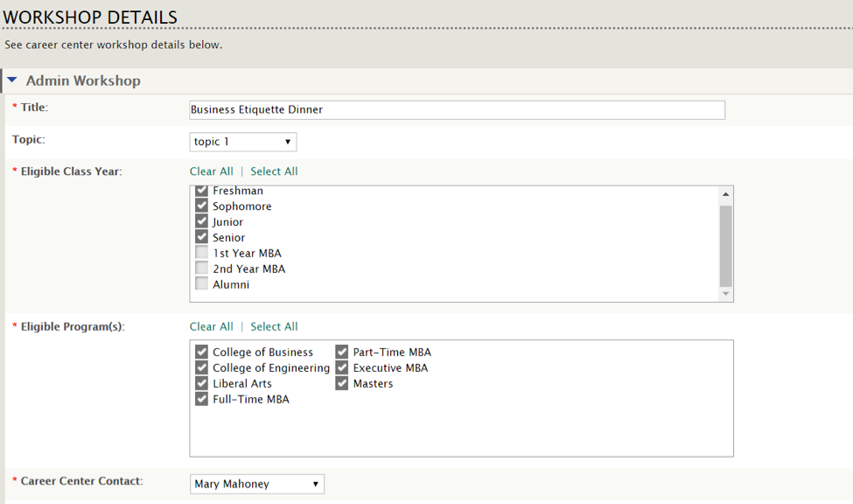The height and width of the screenshot is (504, 853).
Task: Toggle the Masters program checkbox
Action: tap(341, 383)
